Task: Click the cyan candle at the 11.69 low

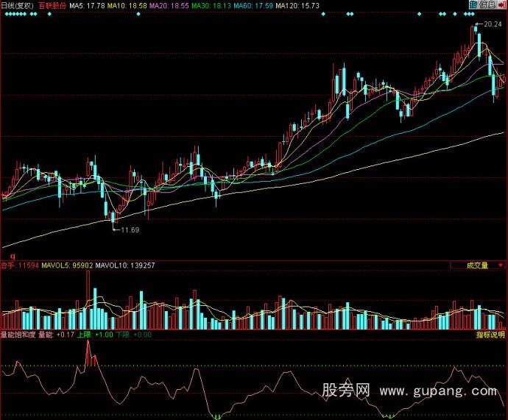Action: click(x=113, y=217)
